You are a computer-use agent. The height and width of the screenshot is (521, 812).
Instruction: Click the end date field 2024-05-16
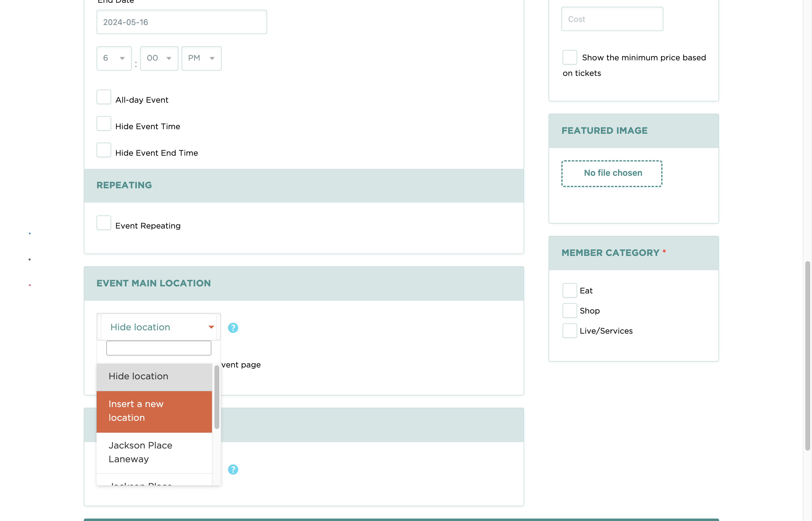[182, 22]
